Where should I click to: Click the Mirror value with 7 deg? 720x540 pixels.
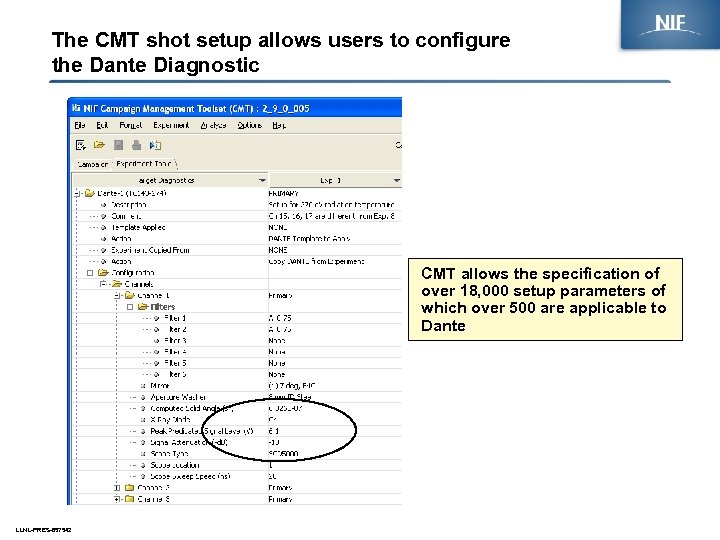click(292, 386)
